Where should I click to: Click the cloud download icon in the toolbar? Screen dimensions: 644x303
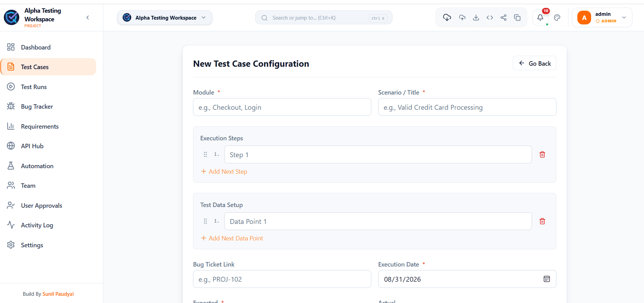click(x=447, y=18)
